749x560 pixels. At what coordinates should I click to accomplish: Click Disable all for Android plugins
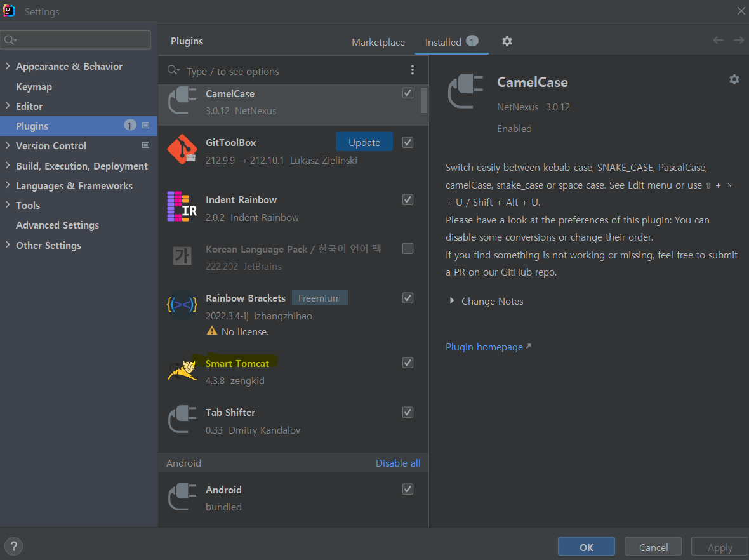398,463
